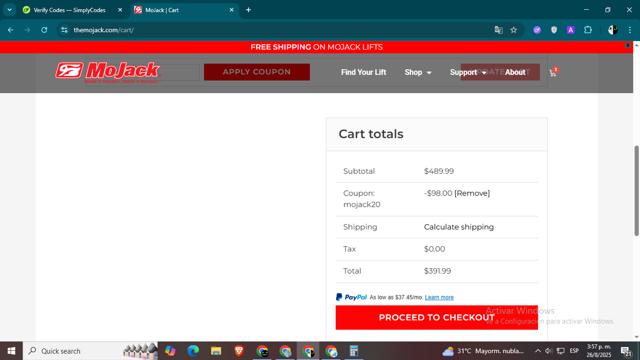The width and height of the screenshot is (640, 360).
Task: Click the browser forward arrow
Action: pos(27,30)
